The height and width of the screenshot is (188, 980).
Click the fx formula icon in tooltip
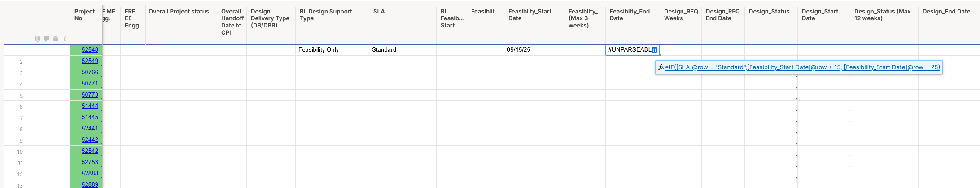661,67
